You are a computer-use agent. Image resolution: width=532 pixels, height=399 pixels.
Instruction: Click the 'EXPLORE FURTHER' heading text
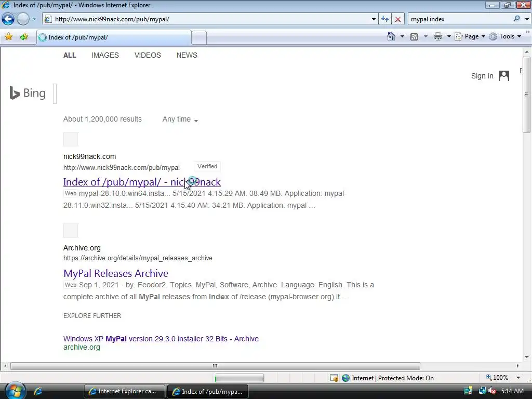92,316
